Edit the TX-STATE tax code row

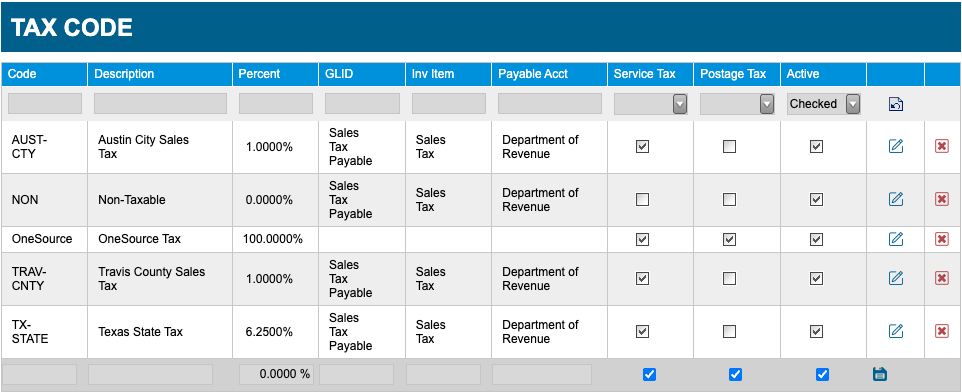click(x=896, y=331)
